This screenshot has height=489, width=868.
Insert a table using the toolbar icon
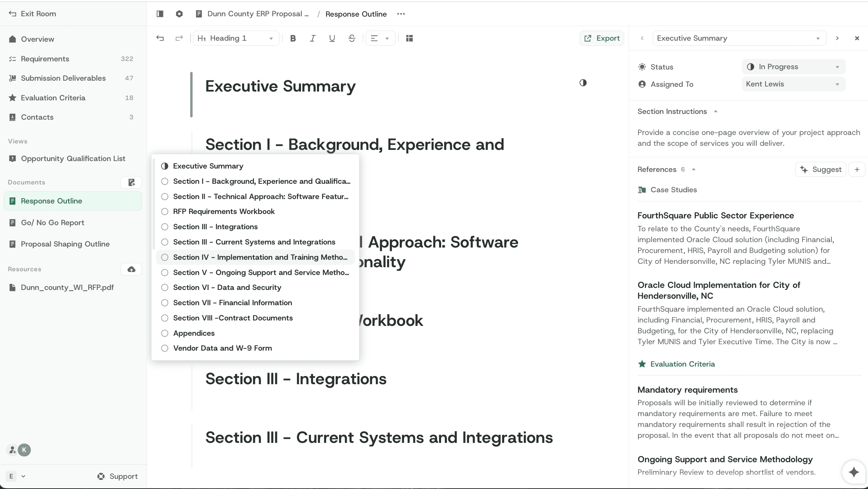[409, 38]
